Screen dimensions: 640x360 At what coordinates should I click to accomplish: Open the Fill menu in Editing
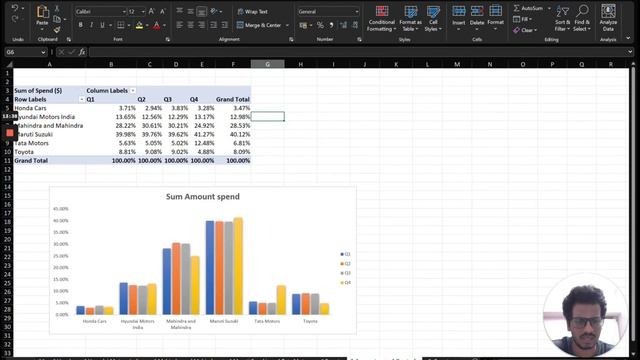pos(522,19)
